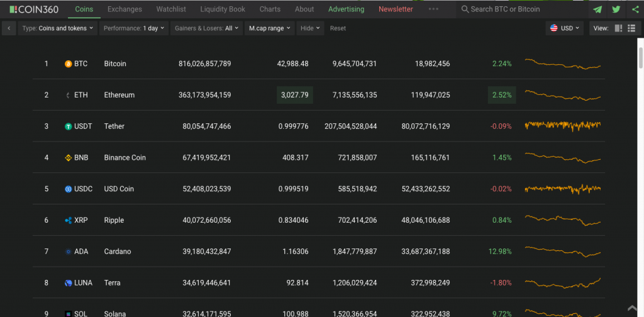Viewport: 644px width, 317px height.
Task: Open Terra sparkline chart
Action: 563,283
